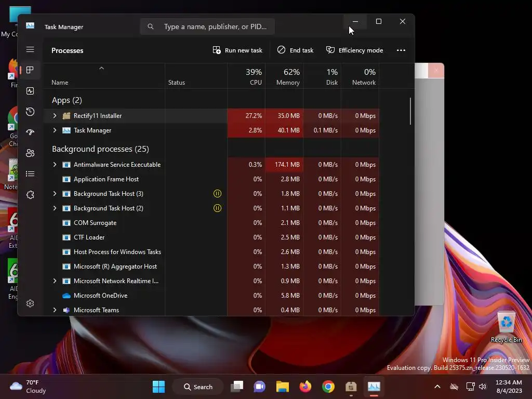Click the 174.1 MB memory cell
This screenshot has width=532, height=399.
coord(284,165)
